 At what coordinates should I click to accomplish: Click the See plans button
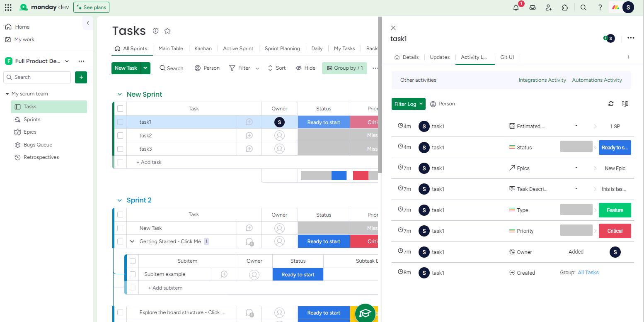click(x=91, y=7)
